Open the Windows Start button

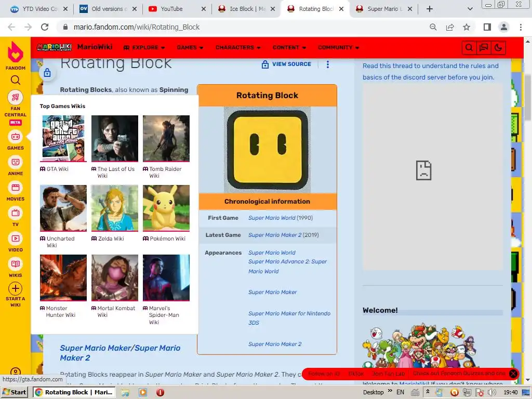[x=15, y=392]
